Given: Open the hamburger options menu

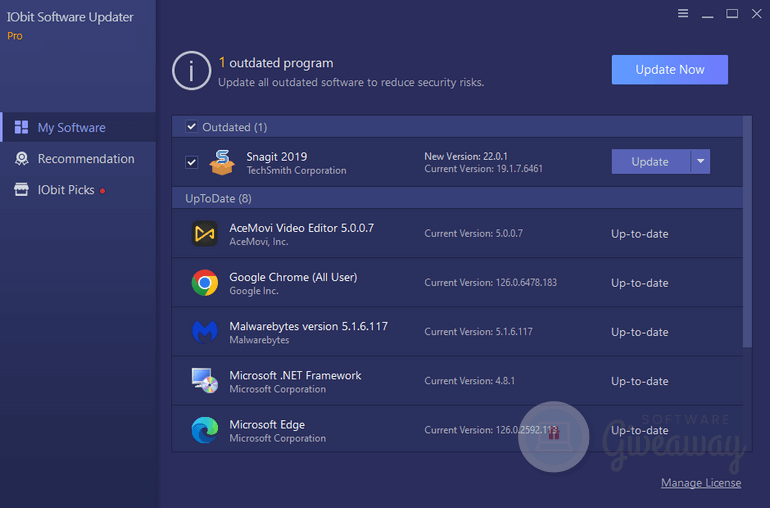Looking at the screenshot, I should [x=683, y=13].
